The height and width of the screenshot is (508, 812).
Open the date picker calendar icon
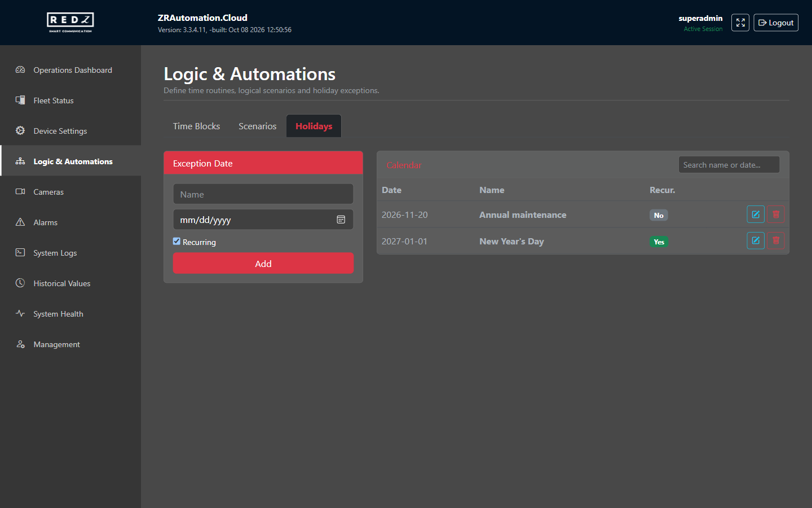pyautogui.click(x=341, y=220)
